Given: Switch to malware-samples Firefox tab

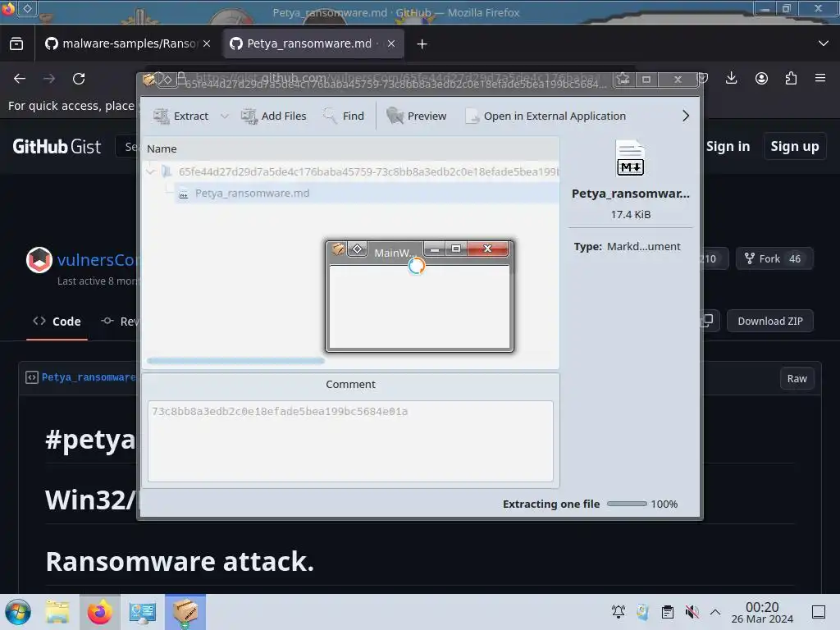Looking at the screenshot, I should (129, 43).
